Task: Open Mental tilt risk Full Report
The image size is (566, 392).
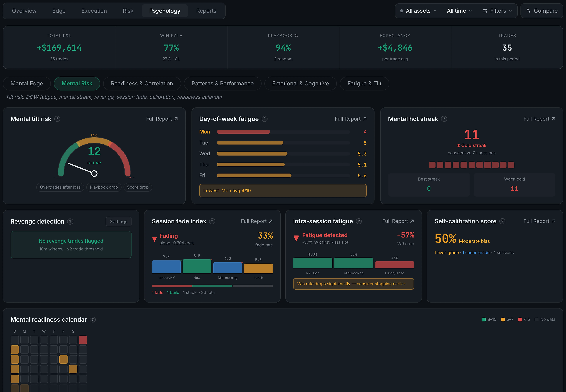Action: pos(162,119)
